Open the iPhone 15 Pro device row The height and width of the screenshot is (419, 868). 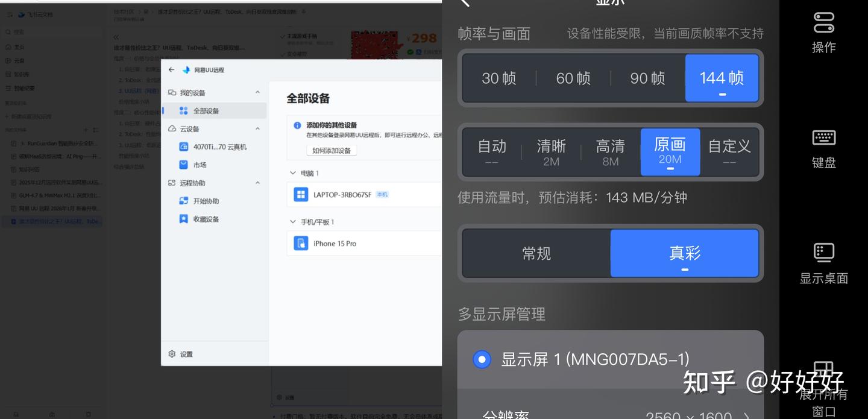tap(365, 244)
